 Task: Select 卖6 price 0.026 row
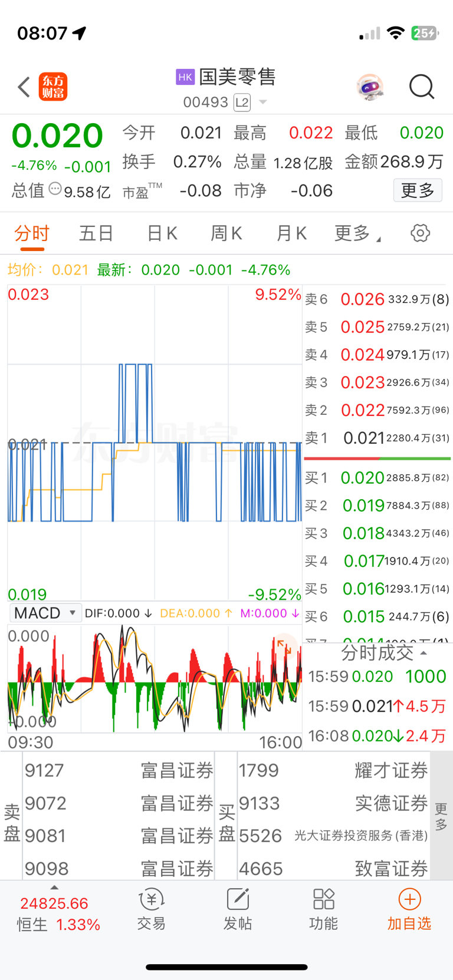point(377,299)
